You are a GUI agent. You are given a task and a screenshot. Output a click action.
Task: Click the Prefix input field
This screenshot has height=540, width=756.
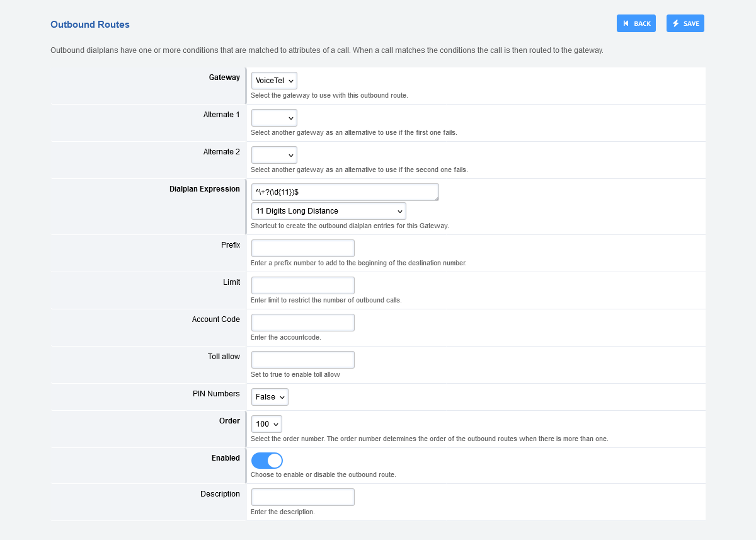click(x=302, y=248)
